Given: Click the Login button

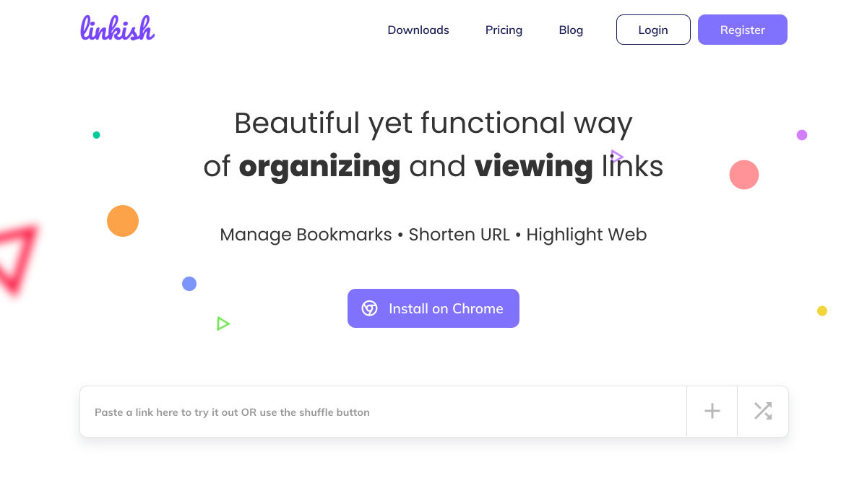Looking at the screenshot, I should click(653, 30).
